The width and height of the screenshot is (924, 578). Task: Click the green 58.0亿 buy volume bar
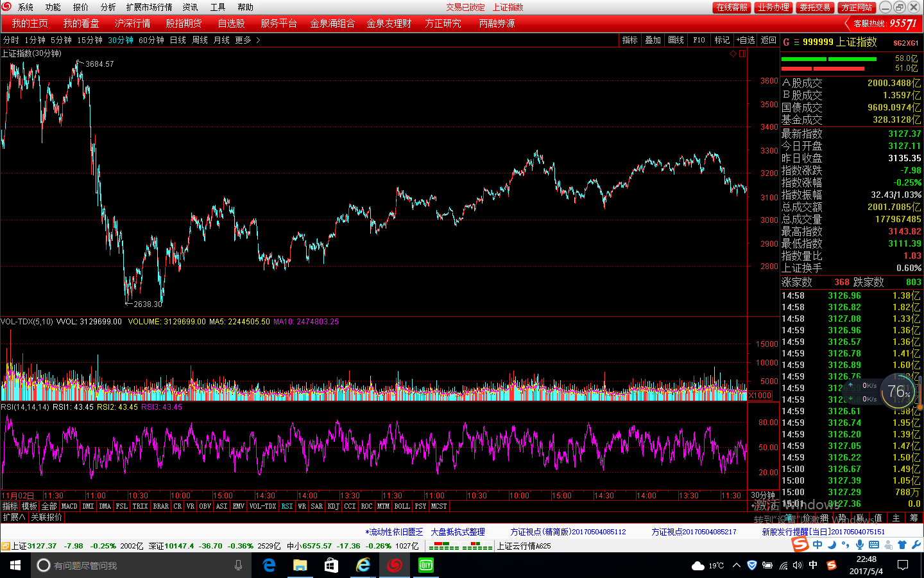click(x=828, y=59)
